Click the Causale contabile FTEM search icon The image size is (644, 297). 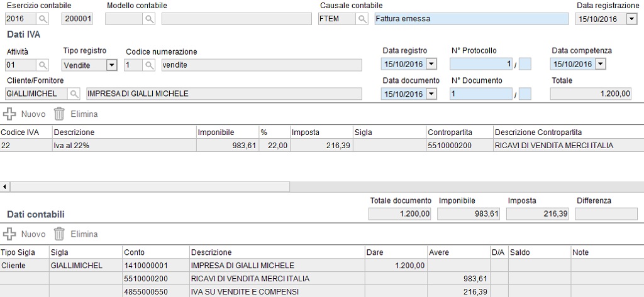click(362, 19)
